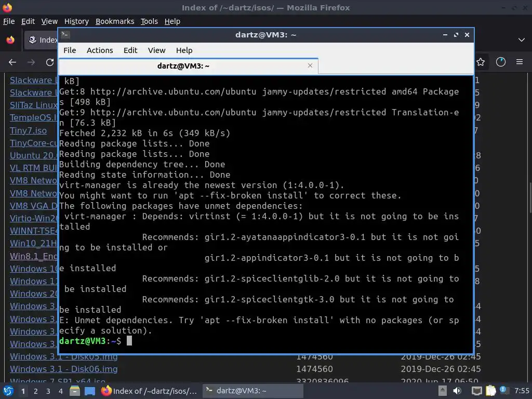Switch to workspace 3 in the taskbar

pyautogui.click(x=48, y=391)
